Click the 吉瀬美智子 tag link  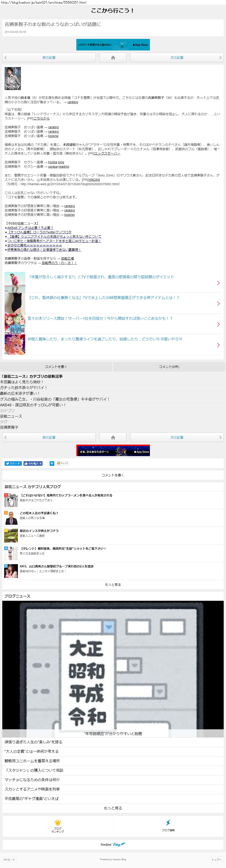click(x=9, y=427)
